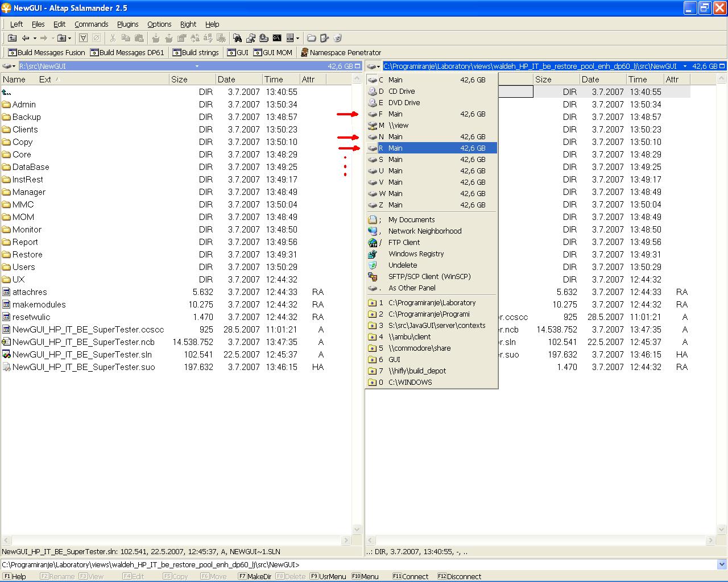The image size is (728, 582).
Task: Click the edit file icon
Action: pos(325,38)
